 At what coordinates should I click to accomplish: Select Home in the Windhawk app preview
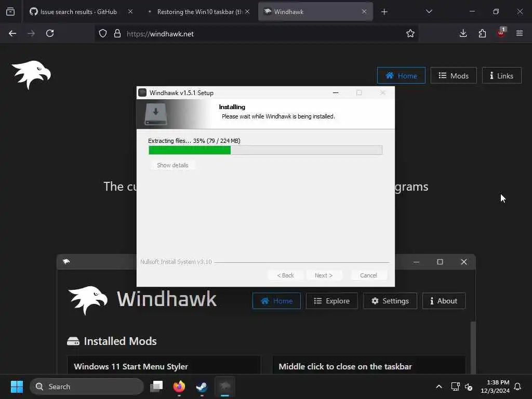tap(276, 301)
